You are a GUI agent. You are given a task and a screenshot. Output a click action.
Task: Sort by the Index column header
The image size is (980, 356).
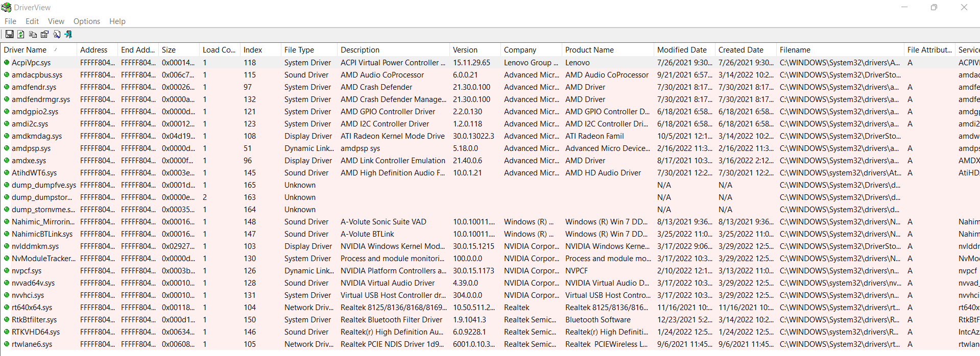click(260, 49)
